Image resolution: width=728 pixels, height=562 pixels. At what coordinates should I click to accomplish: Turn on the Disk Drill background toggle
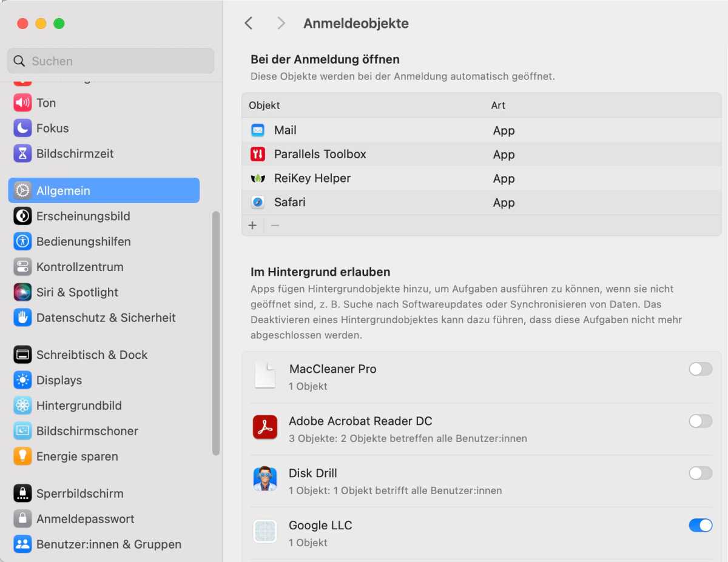coord(701,473)
